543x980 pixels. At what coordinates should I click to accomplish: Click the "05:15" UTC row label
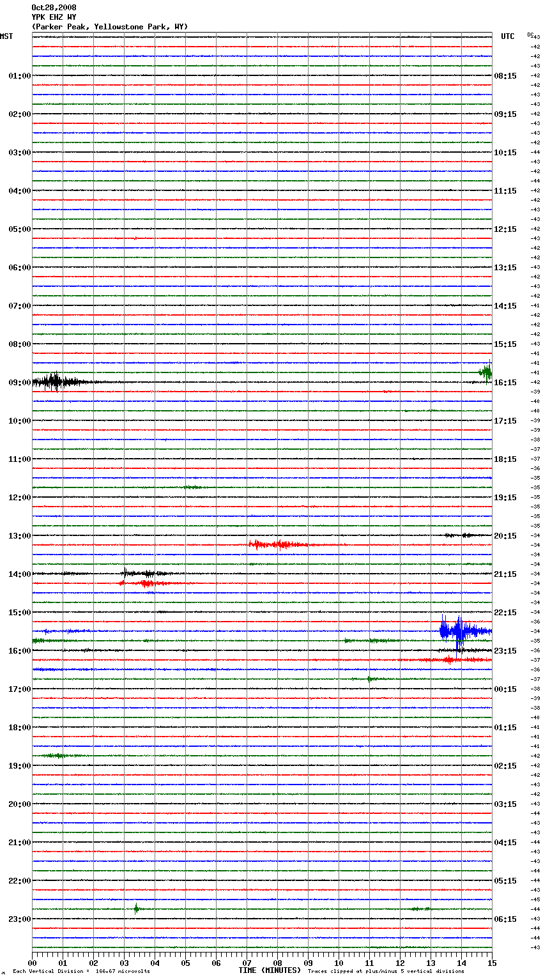(x=505, y=881)
